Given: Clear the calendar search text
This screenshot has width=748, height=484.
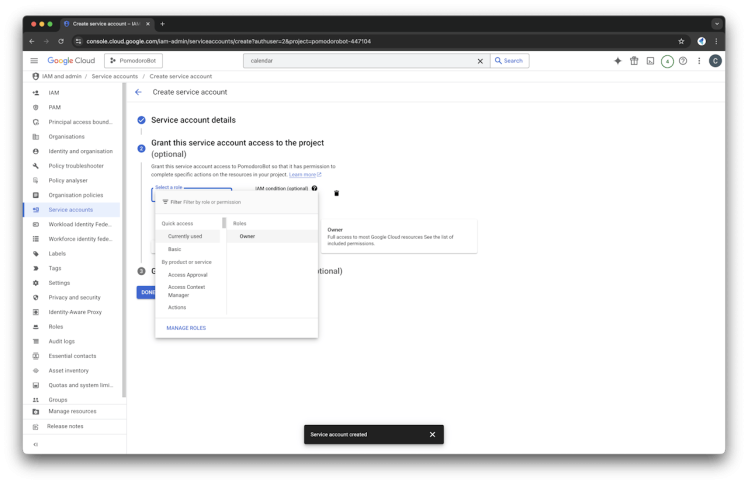Looking at the screenshot, I should point(480,61).
